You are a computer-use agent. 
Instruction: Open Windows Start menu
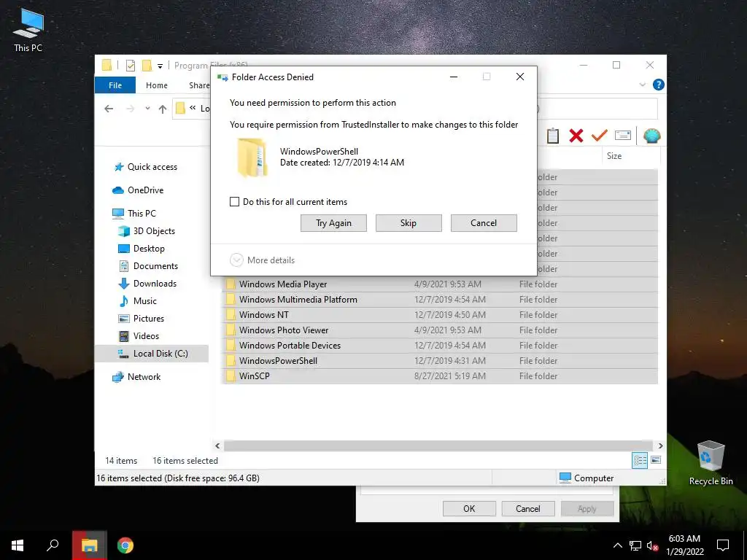coord(18,545)
